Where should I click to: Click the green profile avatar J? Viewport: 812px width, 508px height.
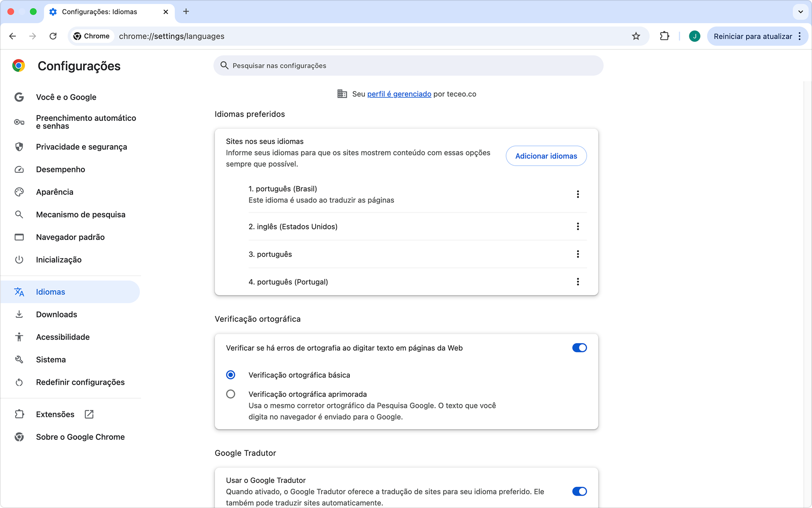click(x=694, y=36)
